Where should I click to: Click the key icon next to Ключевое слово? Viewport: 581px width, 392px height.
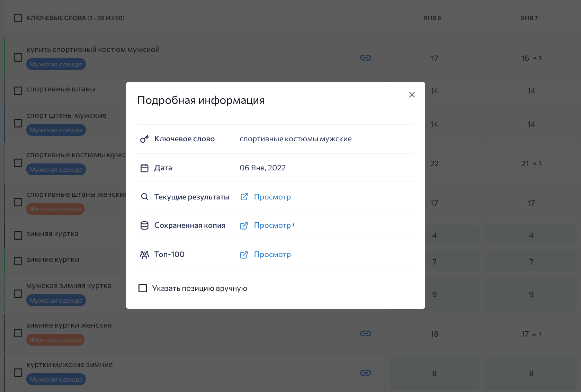144,139
